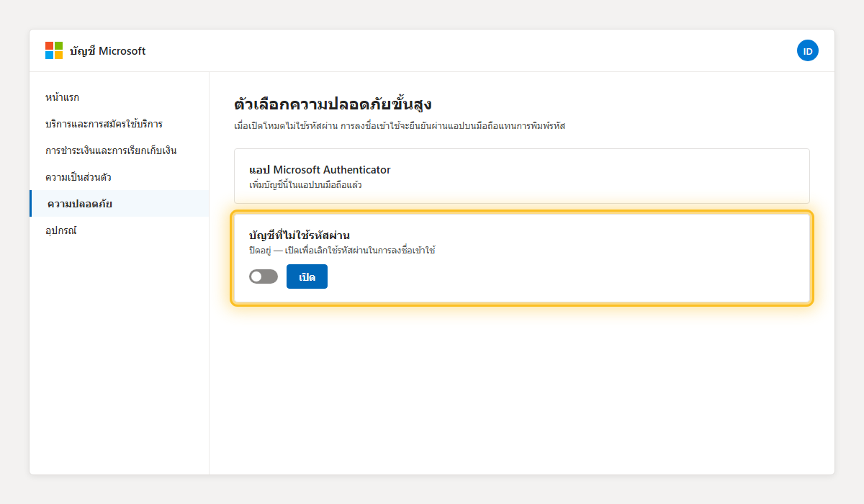Viewport: 864px width, 504px height.
Task: Select การชำระเงินและการเรียกเก็บเงิน in sidebar
Action: click(120, 150)
